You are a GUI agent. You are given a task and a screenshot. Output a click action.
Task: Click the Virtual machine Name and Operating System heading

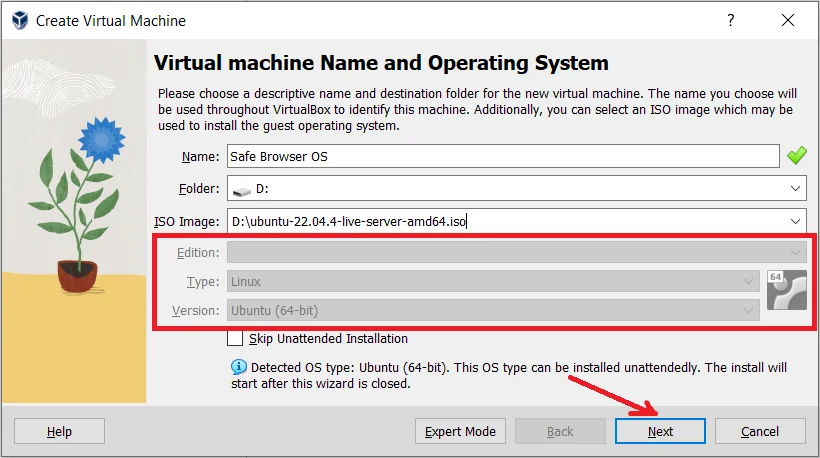(381, 63)
